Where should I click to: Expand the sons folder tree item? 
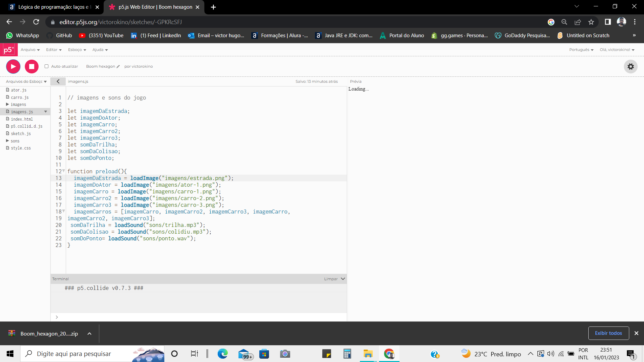(x=7, y=140)
